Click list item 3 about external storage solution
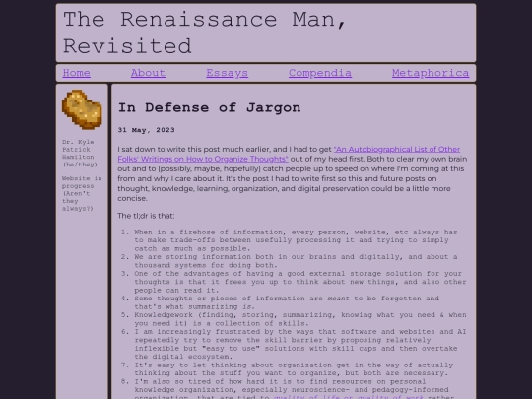The image size is (532, 399). coord(300,282)
